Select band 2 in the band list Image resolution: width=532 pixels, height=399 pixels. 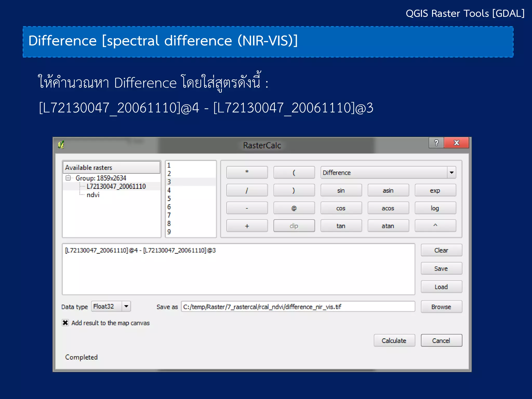(191, 174)
